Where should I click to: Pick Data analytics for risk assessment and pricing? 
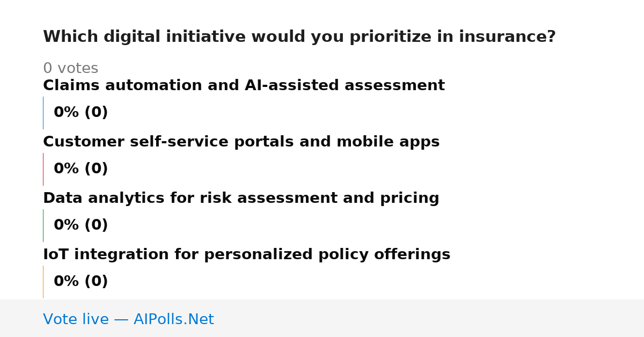241,199
